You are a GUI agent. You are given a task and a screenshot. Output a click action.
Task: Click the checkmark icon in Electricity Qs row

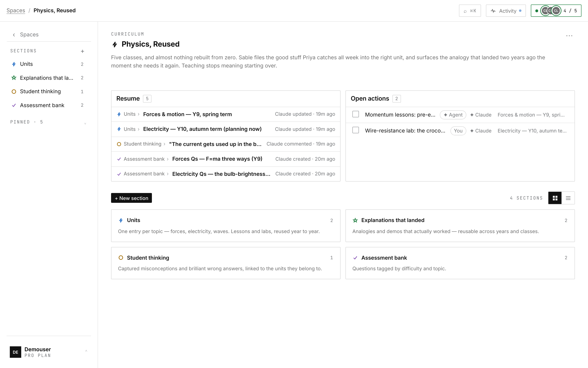[x=119, y=174]
